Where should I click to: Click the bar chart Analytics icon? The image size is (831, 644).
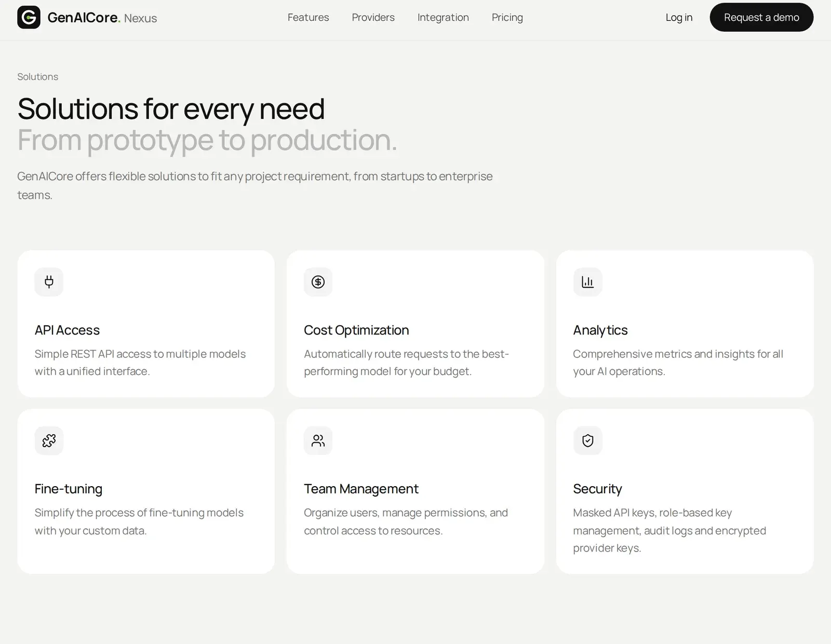click(587, 282)
